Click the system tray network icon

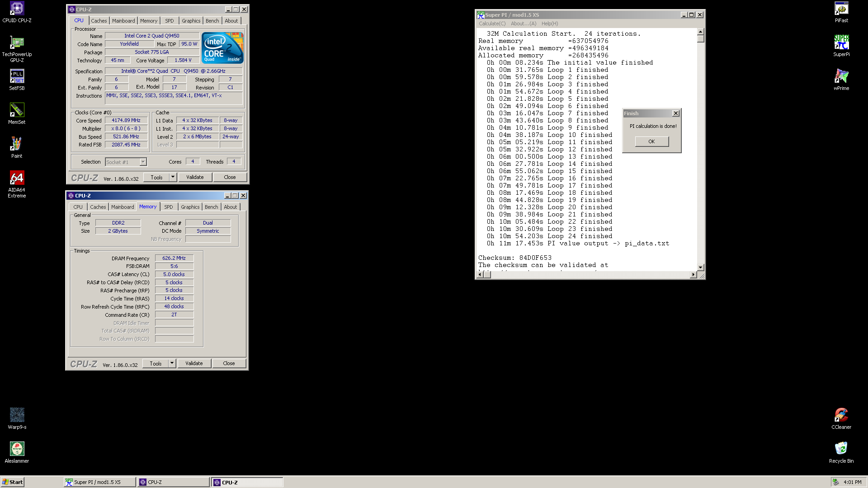coord(836,482)
